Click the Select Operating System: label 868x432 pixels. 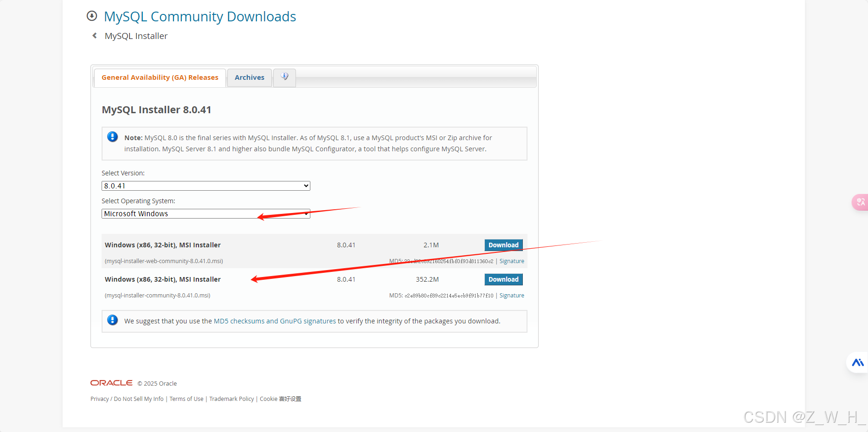pos(138,201)
